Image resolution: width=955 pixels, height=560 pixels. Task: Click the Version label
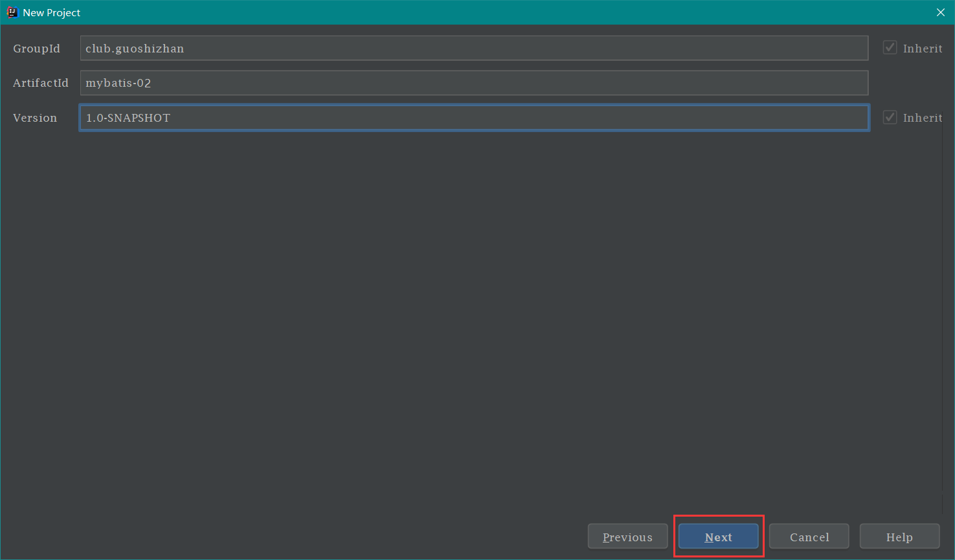(35, 118)
